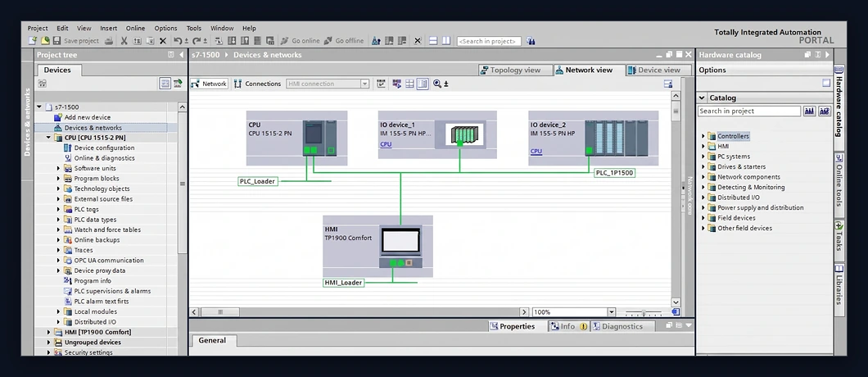Viewport: 868px width, 377px height.
Task: Click the Cut scissors icon
Action: [x=124, y=40]
